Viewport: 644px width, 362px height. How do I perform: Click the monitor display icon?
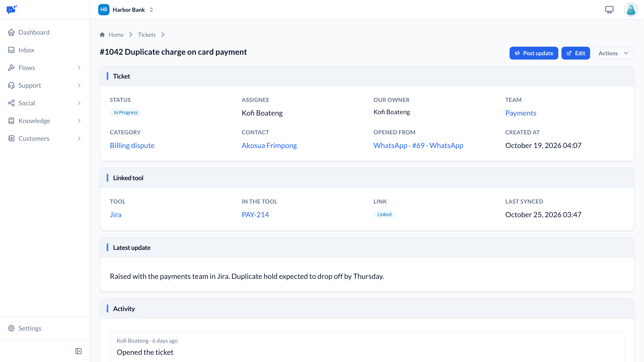609,10
